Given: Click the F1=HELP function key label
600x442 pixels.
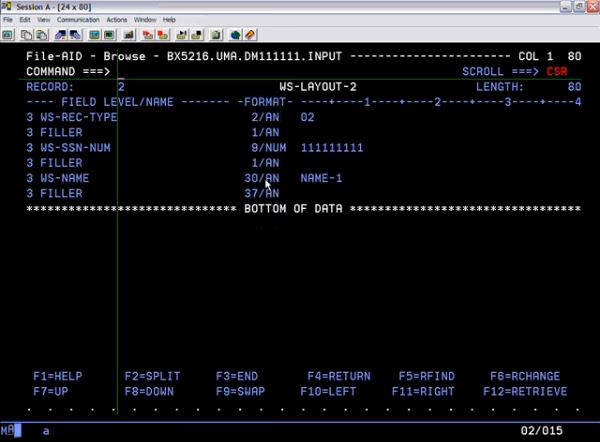Looking at the screenshot, I should [58, 376].
